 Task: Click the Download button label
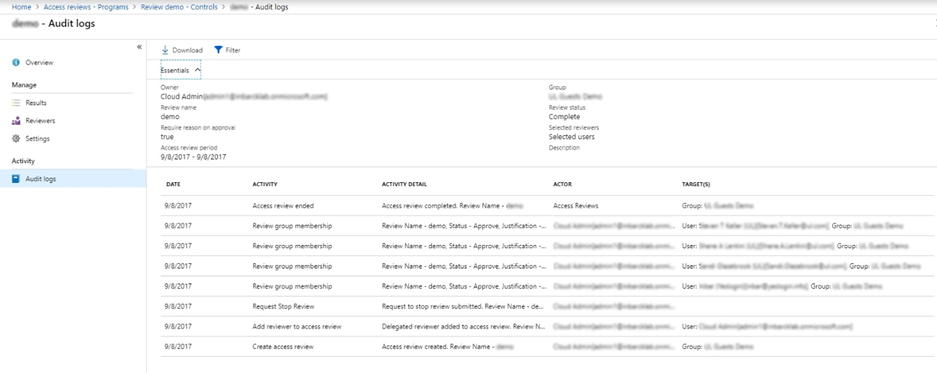tap(188, 50)
